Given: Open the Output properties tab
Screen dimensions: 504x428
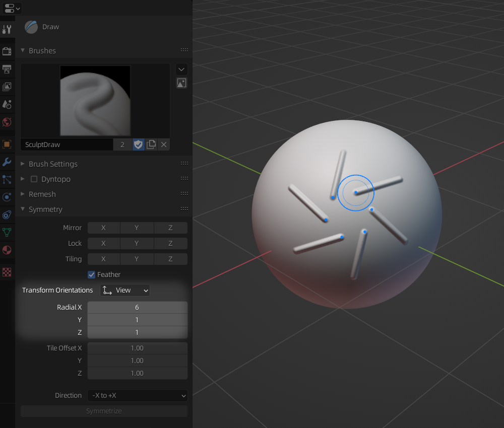Looking at the screenshot, I should pyautogui.click(x=7, y=68).
